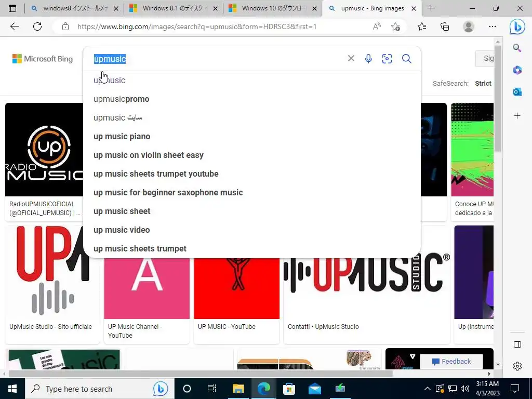
Task: Select suggestion 'up music video'
Action: (252, 230)
